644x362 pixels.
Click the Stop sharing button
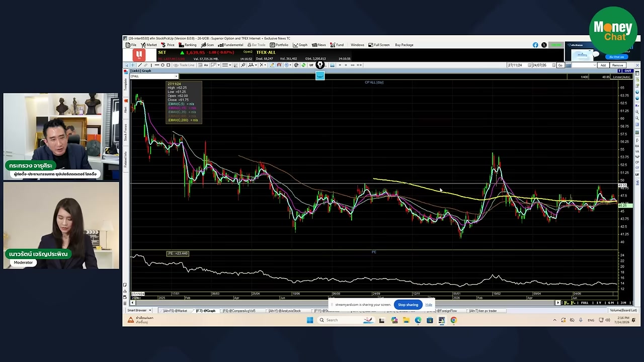[x=408, y=305]
